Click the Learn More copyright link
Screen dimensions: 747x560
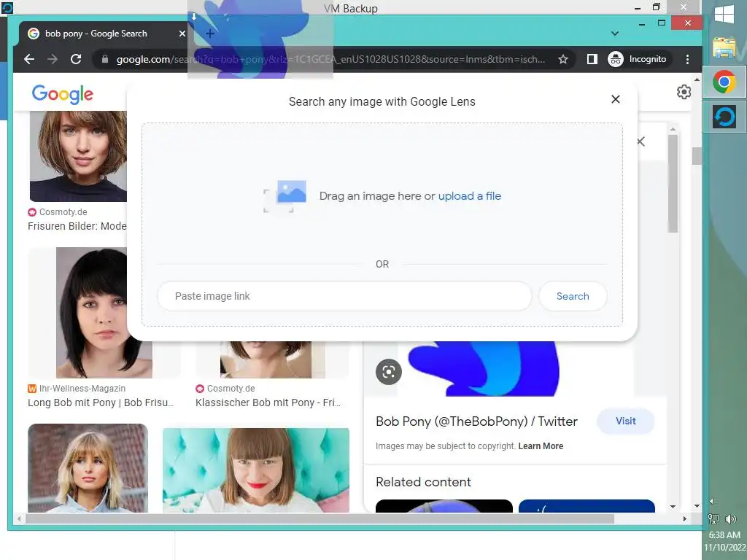(541, 446)
